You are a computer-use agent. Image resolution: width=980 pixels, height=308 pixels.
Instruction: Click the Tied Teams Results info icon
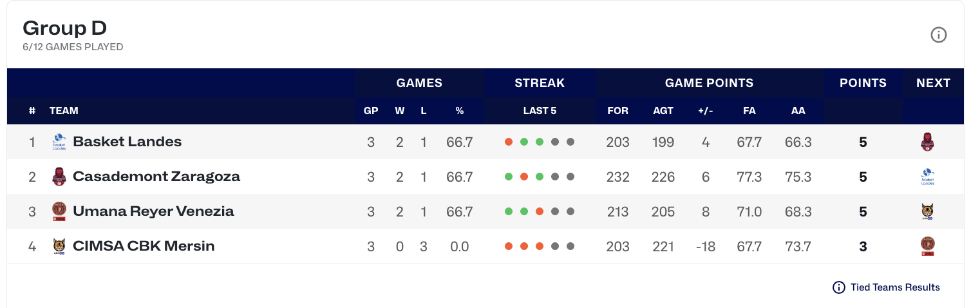(838, 287)
